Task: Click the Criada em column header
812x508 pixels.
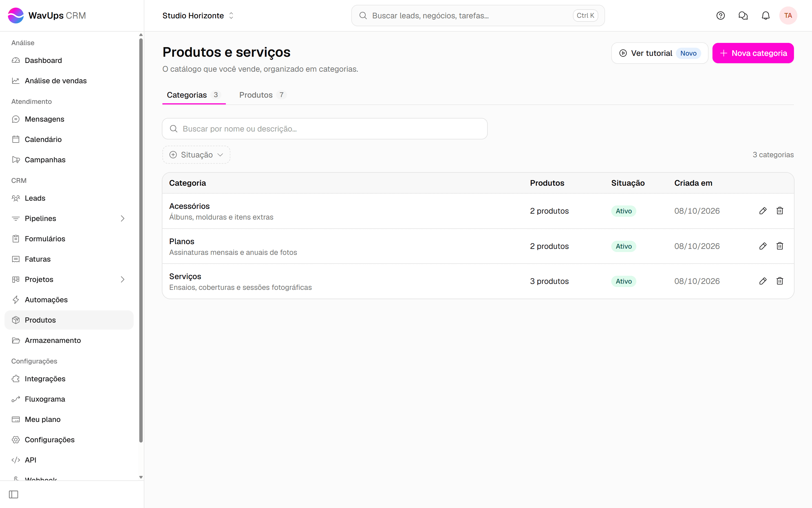Action: (693, 183)
